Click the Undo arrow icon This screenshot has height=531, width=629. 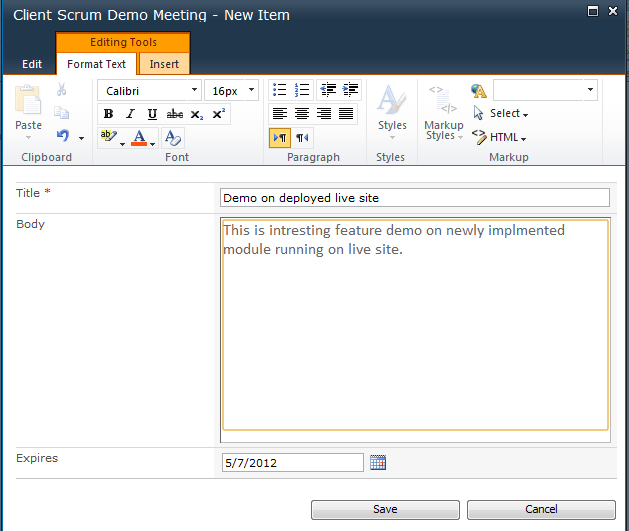point(63,136)
